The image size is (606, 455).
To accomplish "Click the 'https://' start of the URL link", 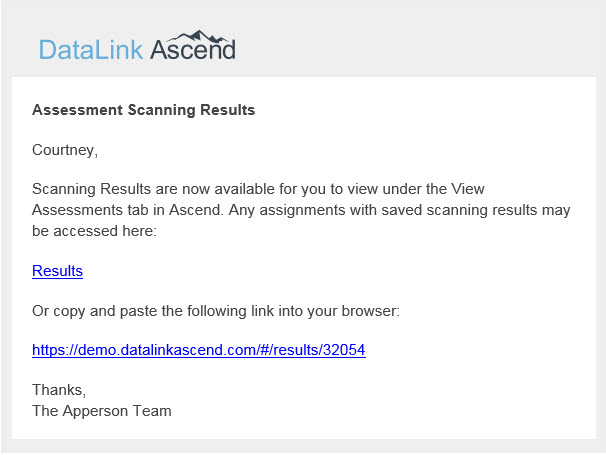I will pos(52,351).
